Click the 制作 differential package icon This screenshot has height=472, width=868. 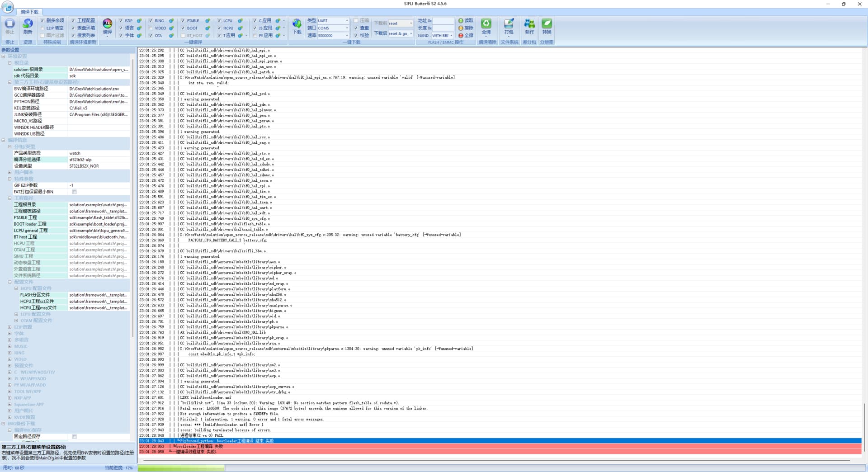tap(529, 26)
